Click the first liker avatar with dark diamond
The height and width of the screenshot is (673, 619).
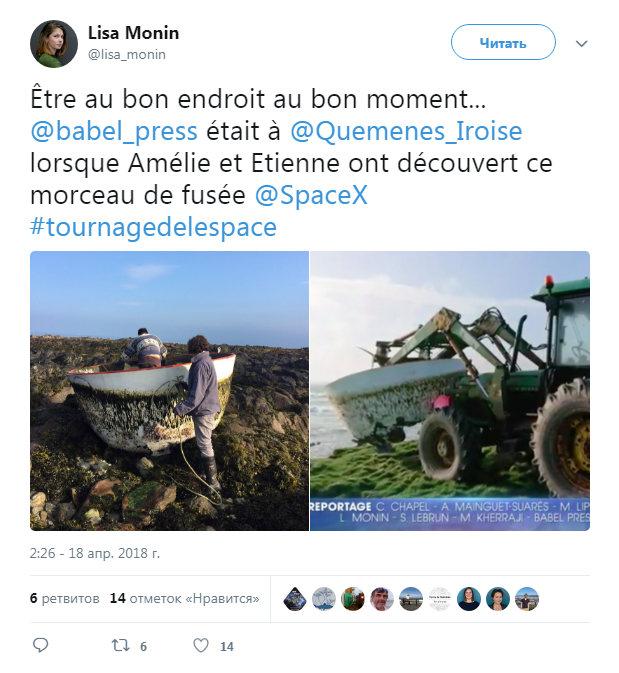click(295, 599)
